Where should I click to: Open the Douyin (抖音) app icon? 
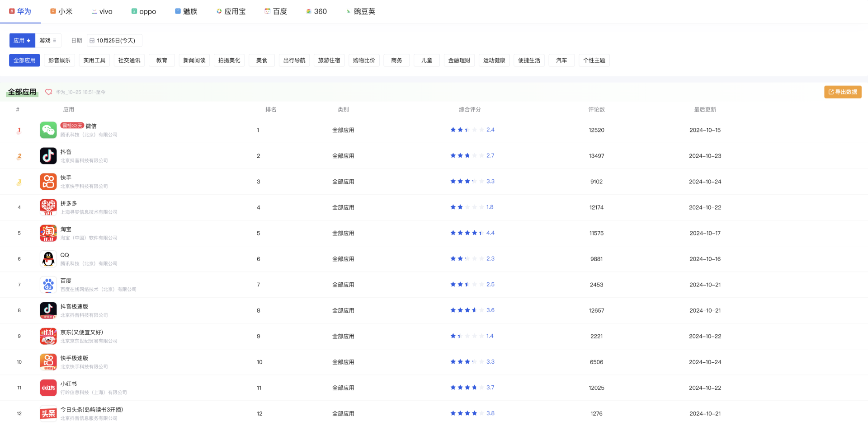(48, 156)
